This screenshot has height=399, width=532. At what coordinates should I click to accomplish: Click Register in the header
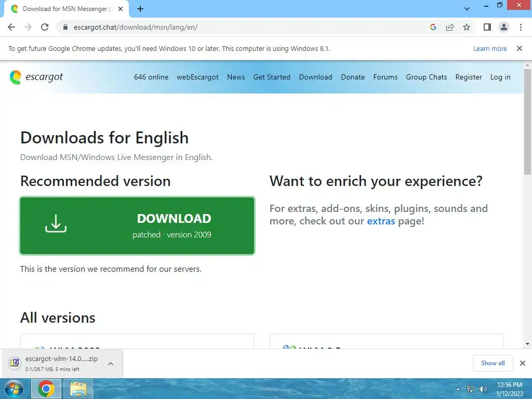469,77
